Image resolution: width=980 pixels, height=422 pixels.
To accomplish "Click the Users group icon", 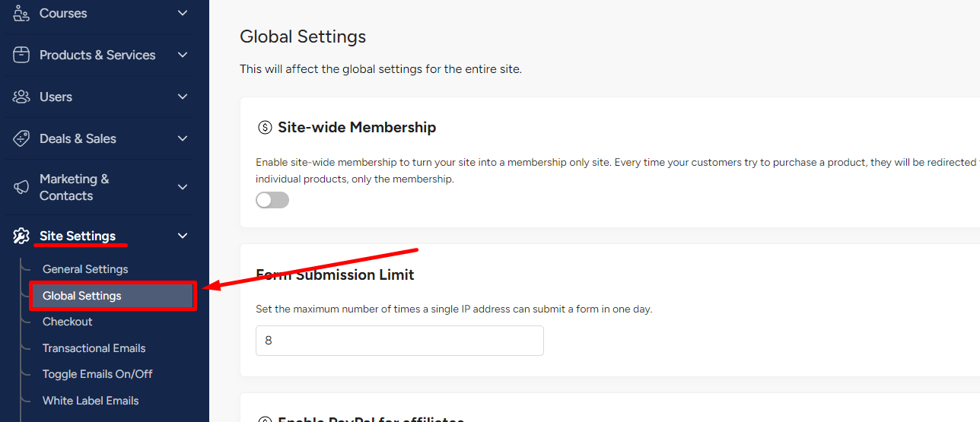I will 21,97.
